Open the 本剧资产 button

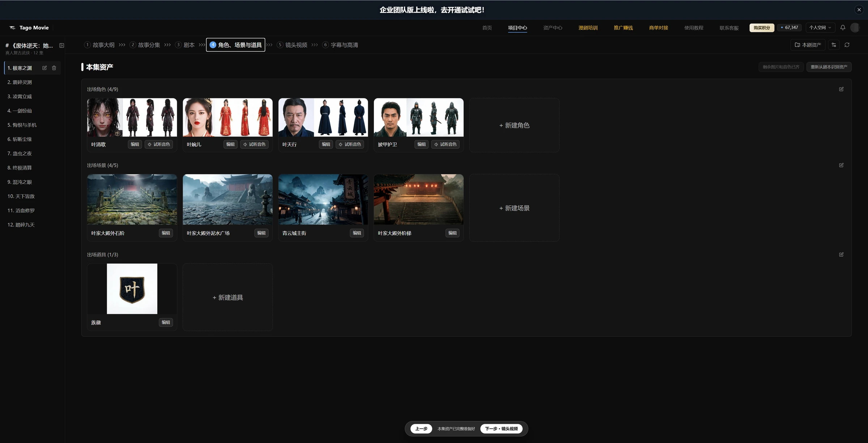pos(808,45)
